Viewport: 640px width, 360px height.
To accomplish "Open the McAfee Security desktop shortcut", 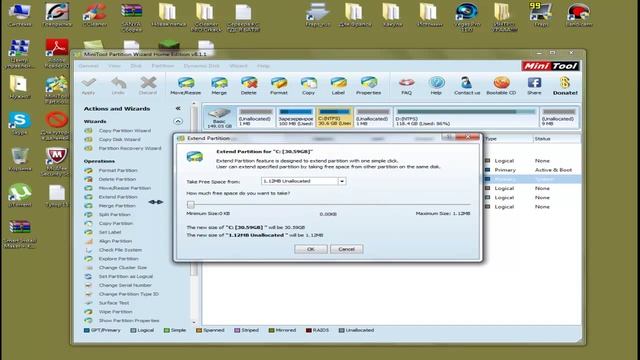I will tap(56, 162).
